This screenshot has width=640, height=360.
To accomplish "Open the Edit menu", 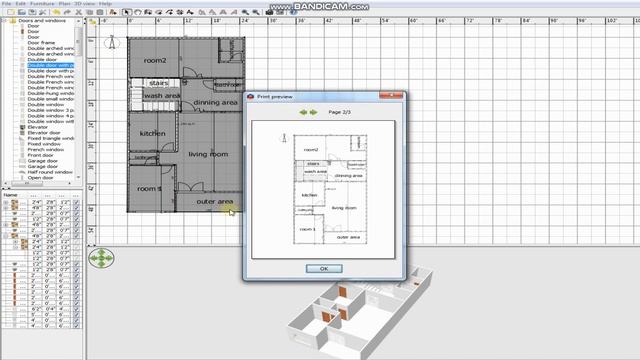I will (20, 4).
